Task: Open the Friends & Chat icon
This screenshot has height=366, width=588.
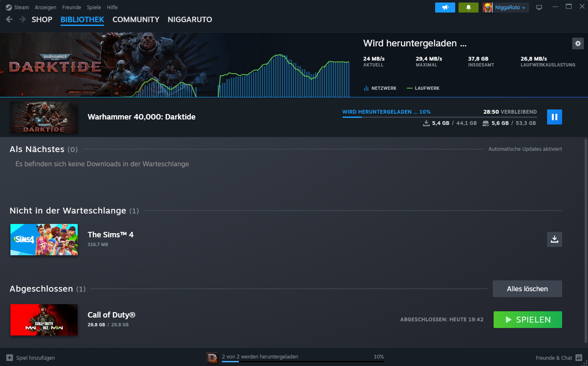Action: pyautogui.click(x=579, y=358)
